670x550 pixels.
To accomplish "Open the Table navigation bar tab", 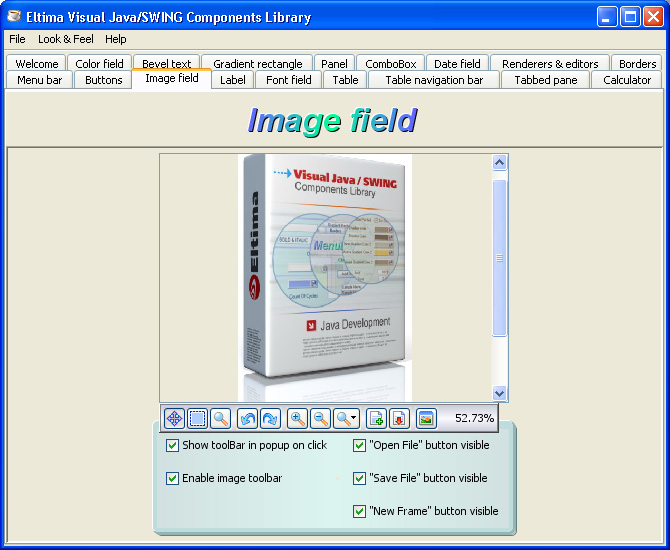I will (x=434, y=80).
